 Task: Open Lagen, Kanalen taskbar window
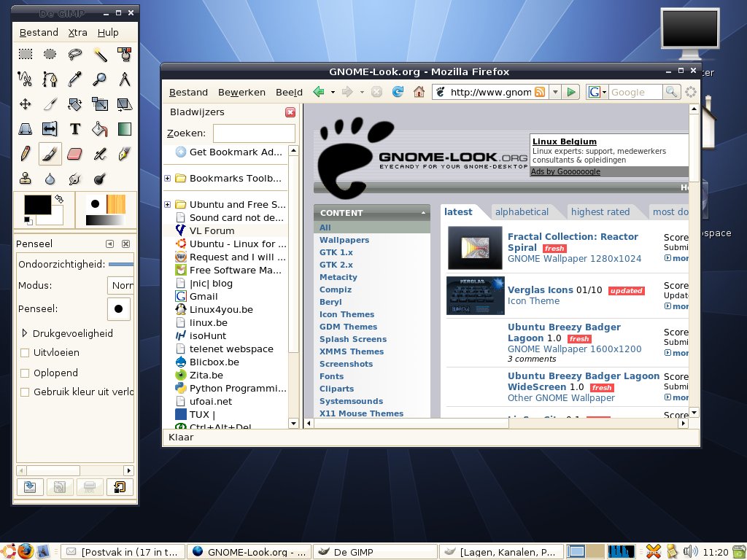coord(500,552)
